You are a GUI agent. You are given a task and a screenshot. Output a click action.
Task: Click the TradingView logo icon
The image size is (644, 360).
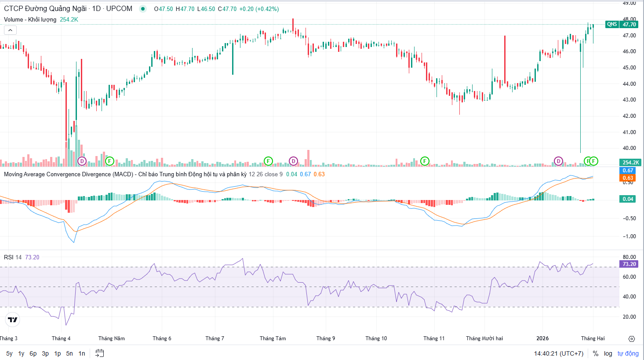(13, 320)
